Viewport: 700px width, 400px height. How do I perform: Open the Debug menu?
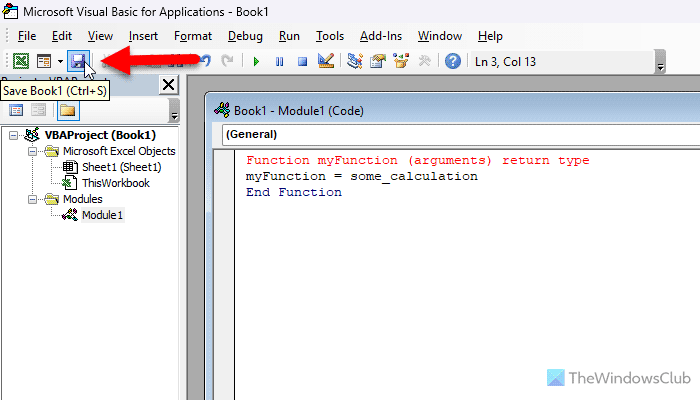[245, 36]
